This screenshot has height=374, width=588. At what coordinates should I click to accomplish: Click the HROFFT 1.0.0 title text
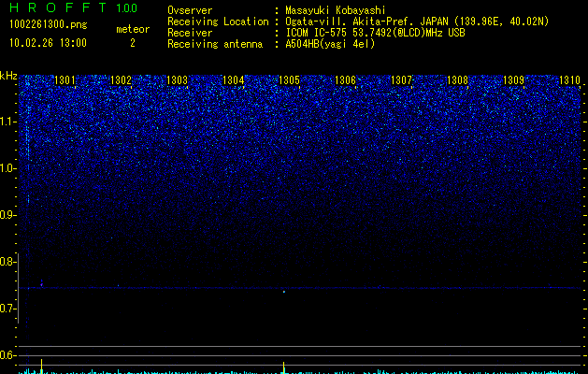(74, 7)
